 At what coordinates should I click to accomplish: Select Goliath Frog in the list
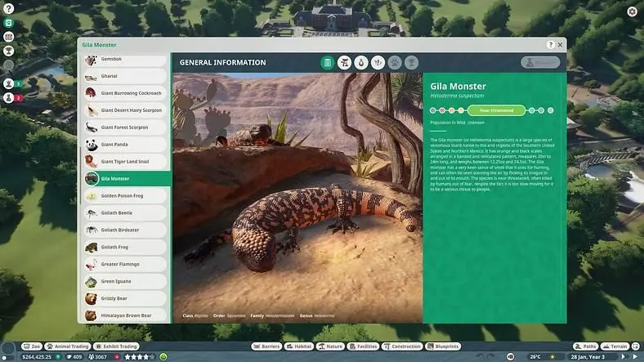[x=125, y=248]
